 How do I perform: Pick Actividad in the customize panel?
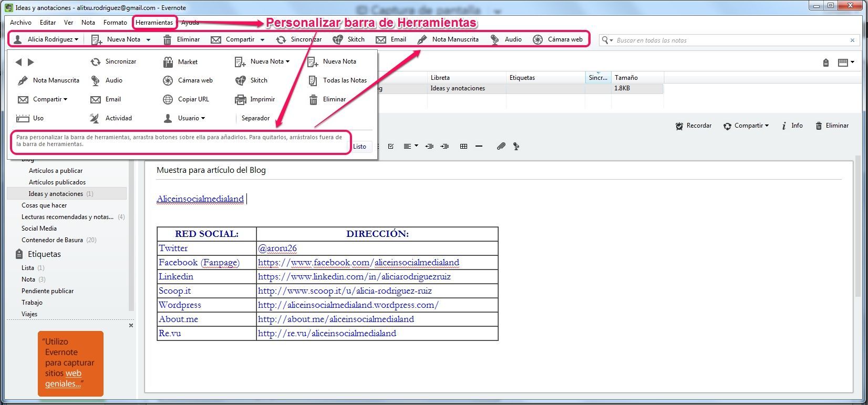111,119
